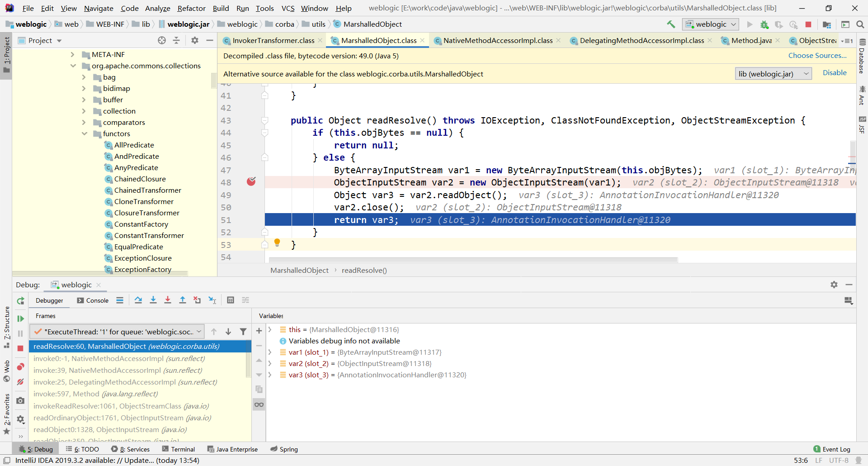Collapse the org.apache.commons.collections package
The image size is (868, 466).
coord(73,66)
